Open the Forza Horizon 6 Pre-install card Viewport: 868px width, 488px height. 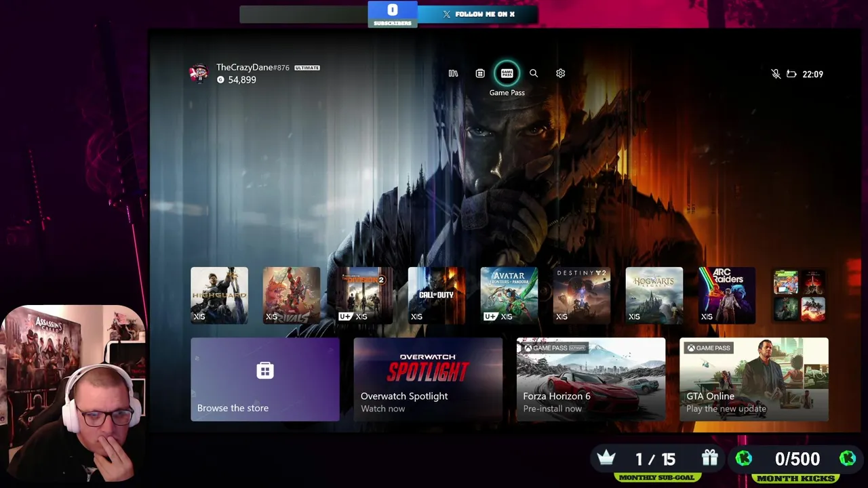pos(591,380)
